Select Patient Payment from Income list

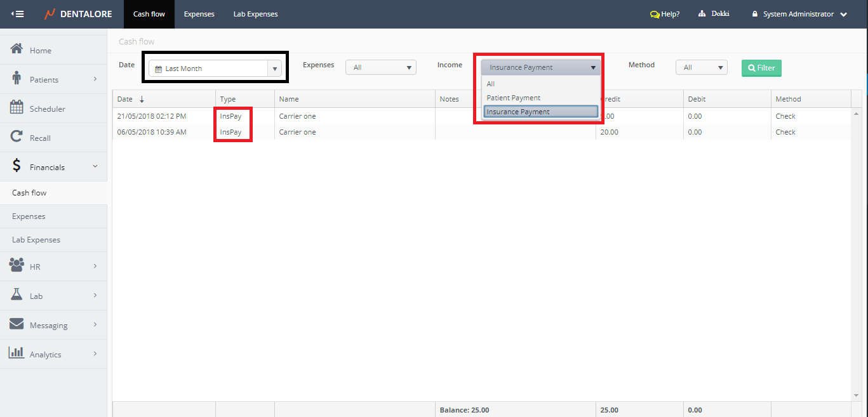click(x=514, y=98)
